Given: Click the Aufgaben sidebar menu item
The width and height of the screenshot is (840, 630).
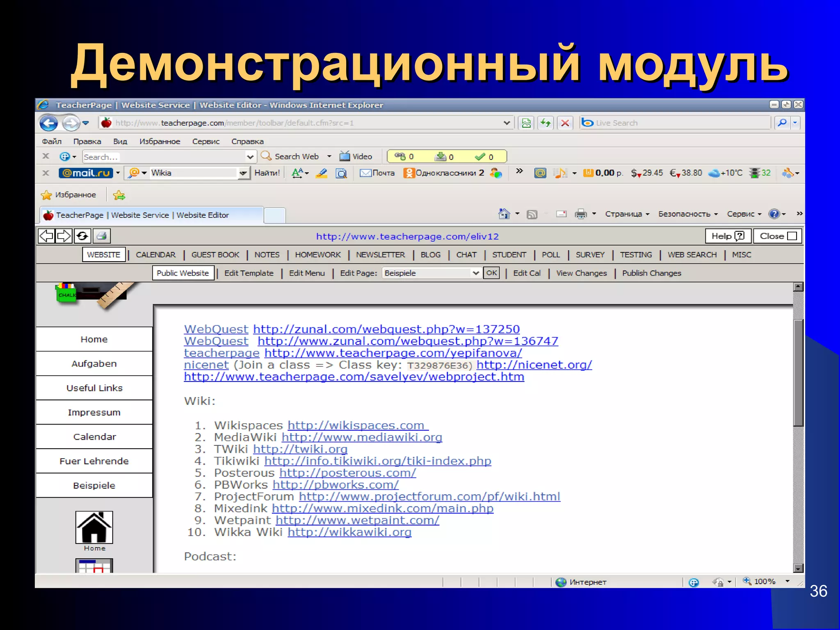Looking at the screenshot, I should coord(94,364).
